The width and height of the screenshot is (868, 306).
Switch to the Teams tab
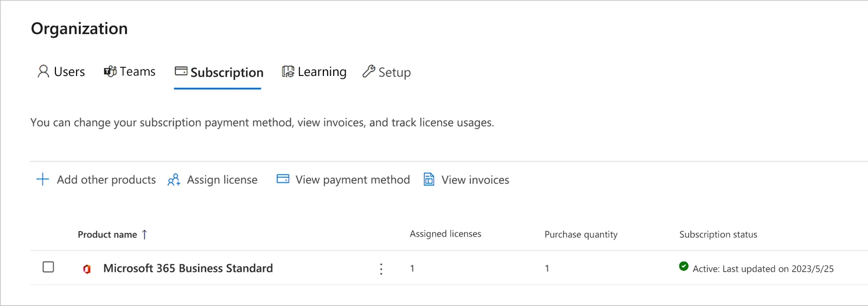[x=130, y=72]
